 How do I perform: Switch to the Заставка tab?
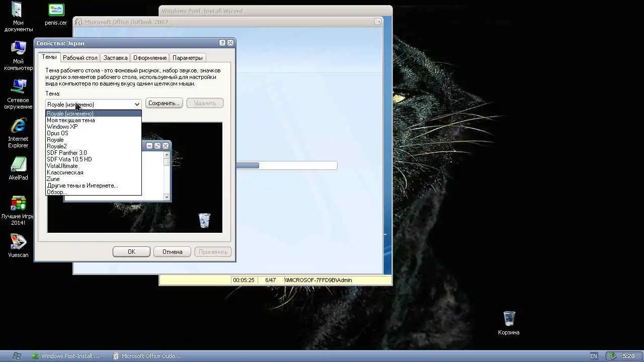pos(115,58)
